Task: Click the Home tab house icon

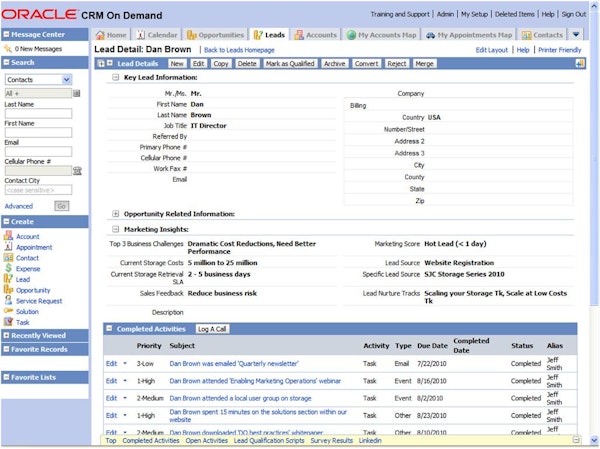Action: click(x=100, y=35)
